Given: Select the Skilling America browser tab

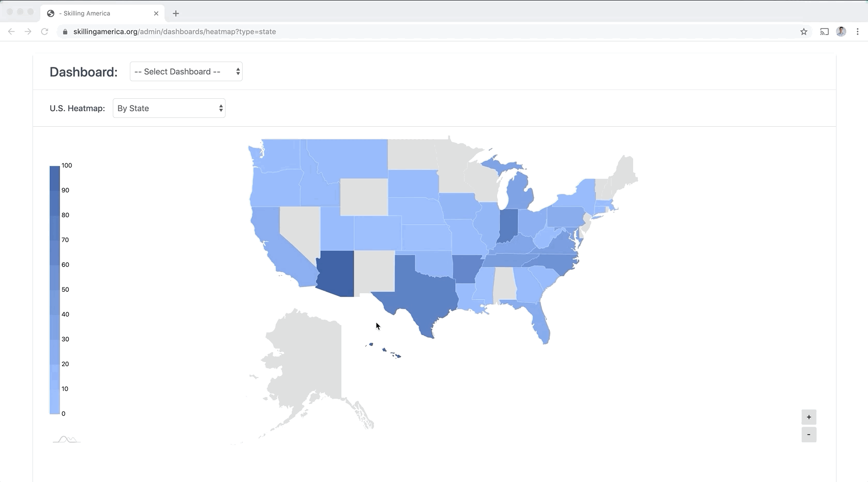Looking at the screenshot, I should 93,13.
